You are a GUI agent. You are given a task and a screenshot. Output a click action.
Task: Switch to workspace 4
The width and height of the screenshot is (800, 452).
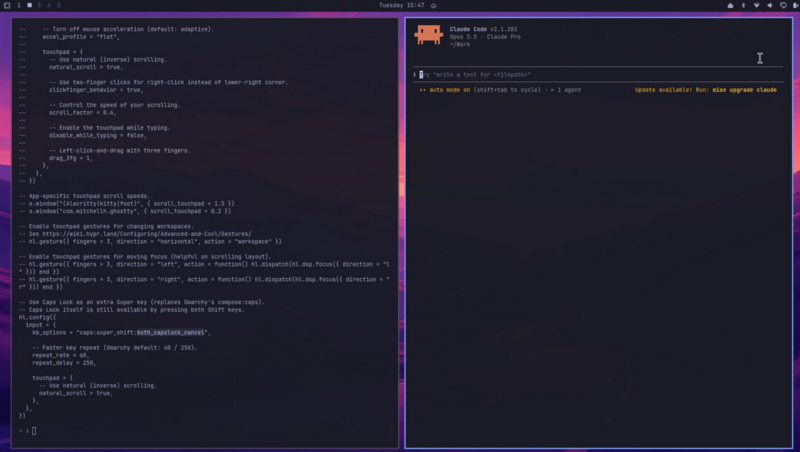pos(49,5)
